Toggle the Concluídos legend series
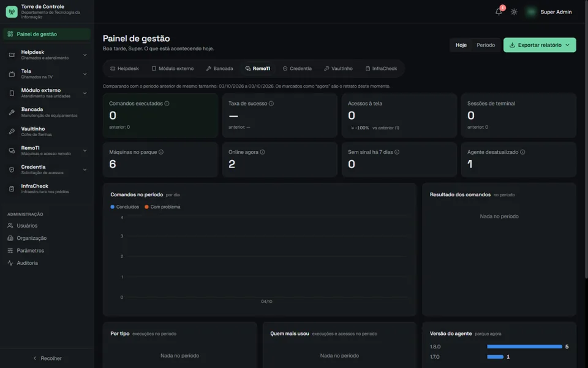 [124, 207]
